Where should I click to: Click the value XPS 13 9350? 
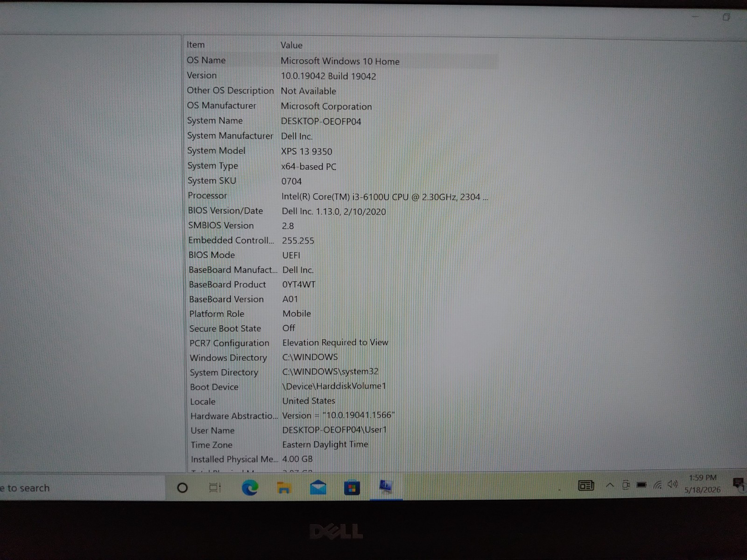(x=306, y=152)
